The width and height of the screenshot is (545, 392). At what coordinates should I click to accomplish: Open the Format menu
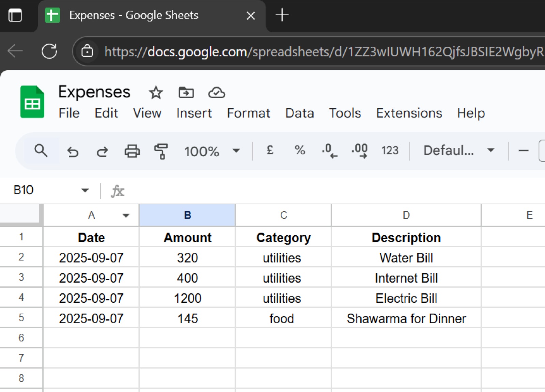[249, 113]
